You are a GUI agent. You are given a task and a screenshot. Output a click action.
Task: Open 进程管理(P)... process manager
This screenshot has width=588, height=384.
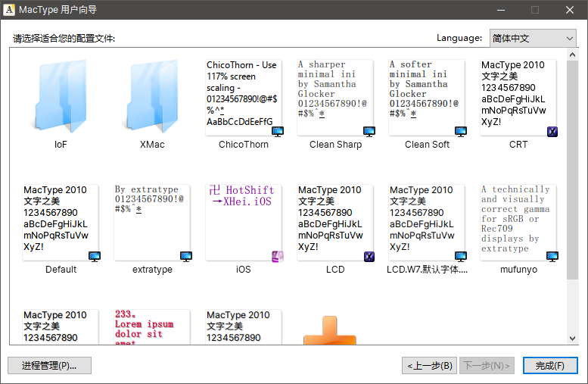point(49,366)
